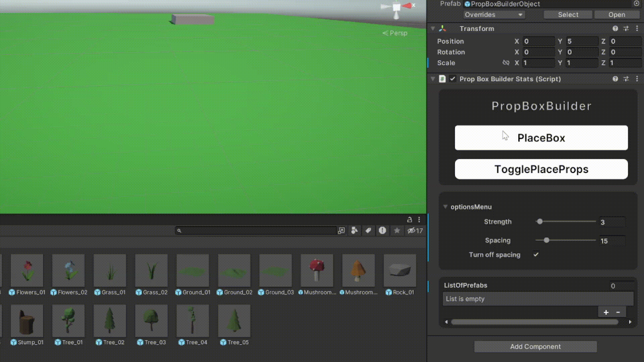Click the search-by-label tag icon
This screenshot has height=362, width=644.
(x=368, y=231)
